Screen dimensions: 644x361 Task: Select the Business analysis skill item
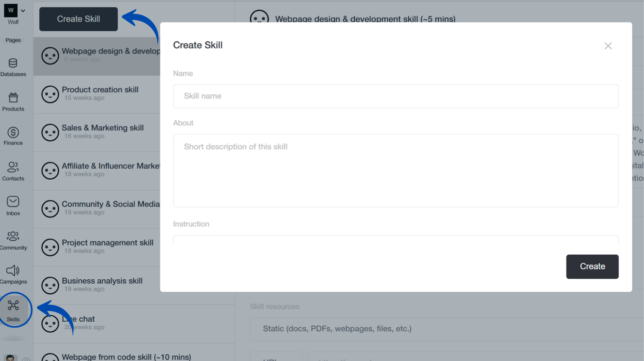(x=102, y=285)
